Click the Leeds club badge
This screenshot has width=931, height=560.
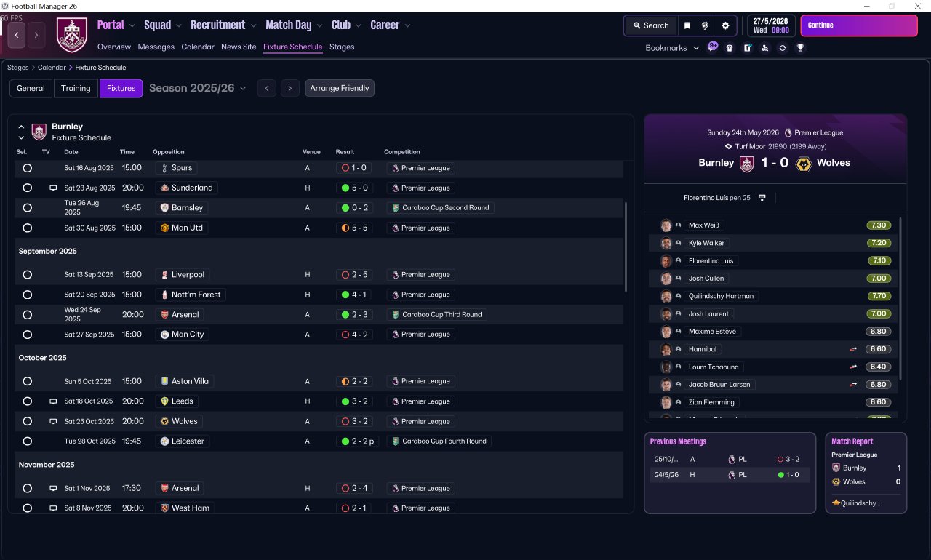[164, 401]
